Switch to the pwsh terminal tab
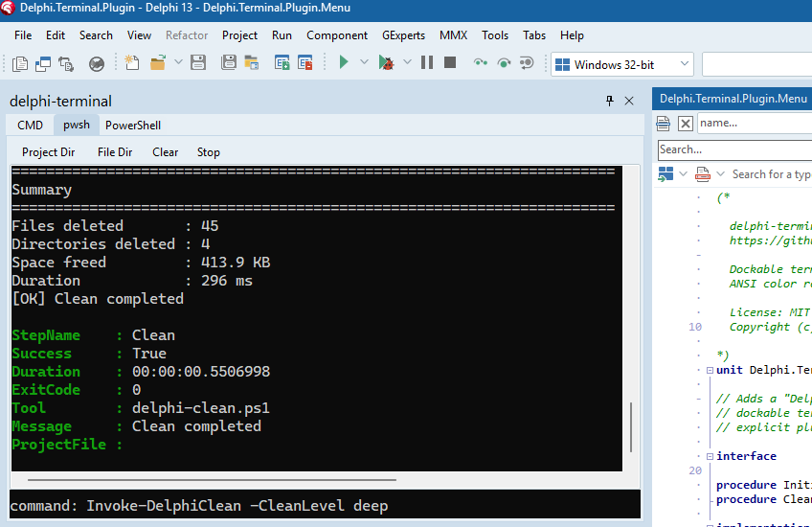 pos(77,126)
